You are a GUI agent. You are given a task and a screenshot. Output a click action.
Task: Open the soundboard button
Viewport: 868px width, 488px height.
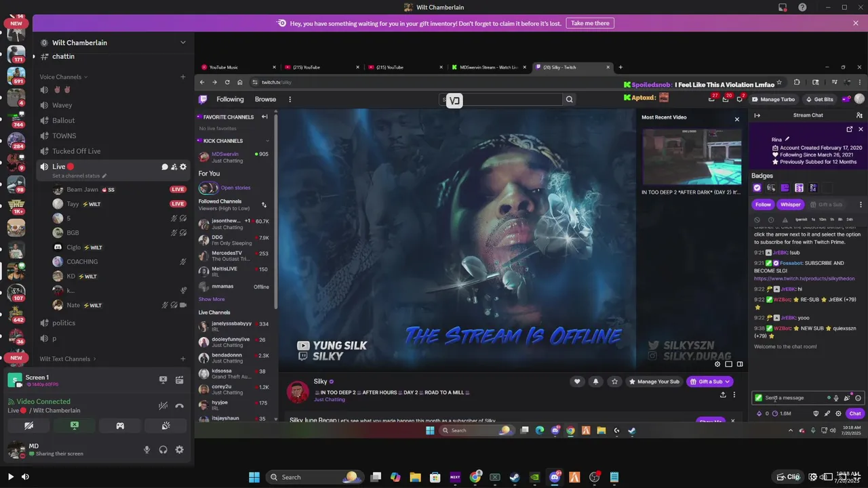pos(165,426)
